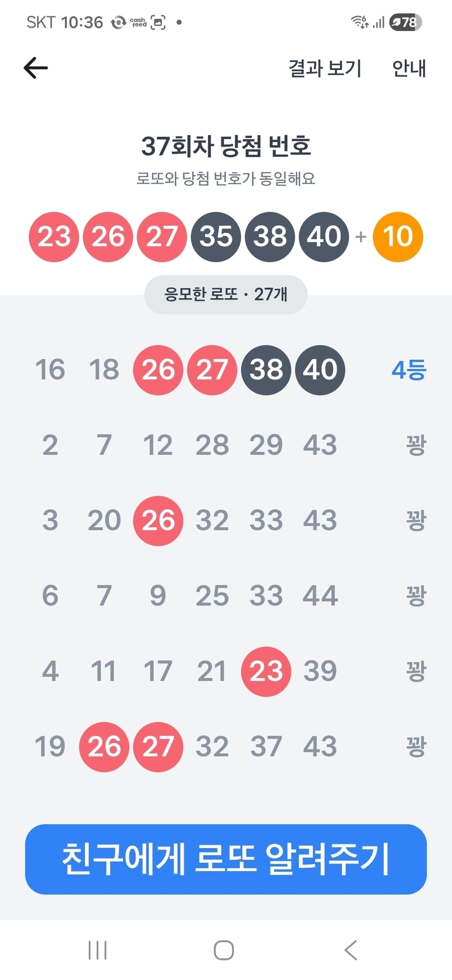The width and height of the screenshot is (452, 980).
Task: Tap matched ball 23 in fifth ticket
Action: point(266,672)
